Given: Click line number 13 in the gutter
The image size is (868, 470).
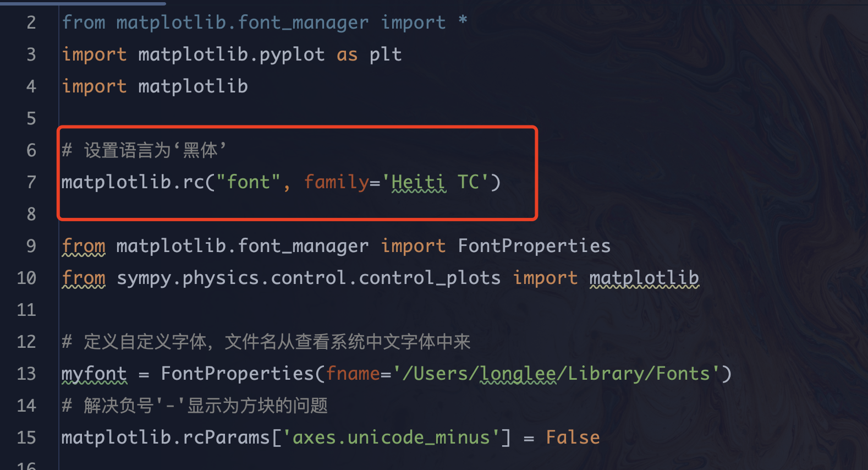Looking at the screenshot, I should (26, 374).
